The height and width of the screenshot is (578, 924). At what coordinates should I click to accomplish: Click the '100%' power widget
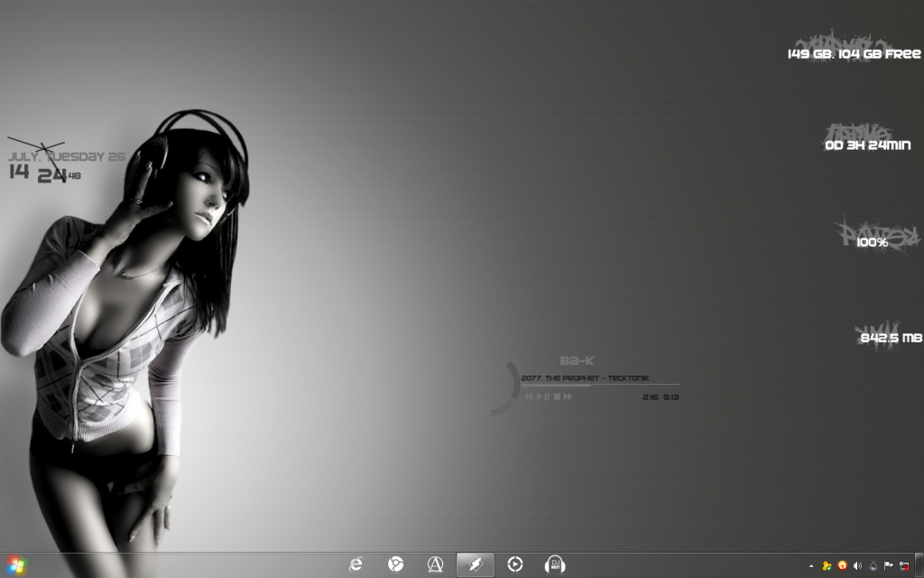pos(873,242)
